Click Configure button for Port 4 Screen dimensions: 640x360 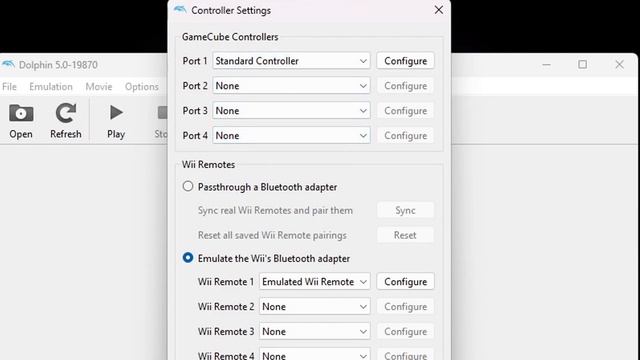pyautogui.click(x=405, y=136)
